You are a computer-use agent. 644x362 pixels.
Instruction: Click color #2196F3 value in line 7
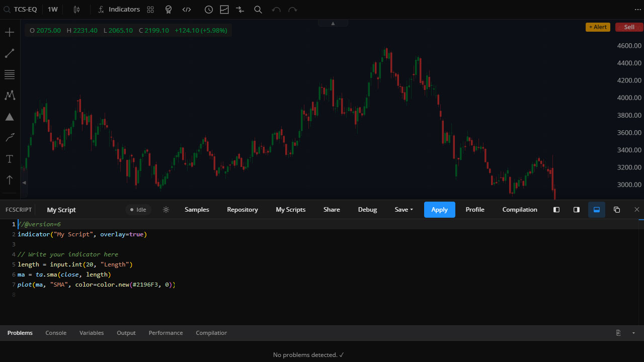pyautogui.click(x=145, y=285)
